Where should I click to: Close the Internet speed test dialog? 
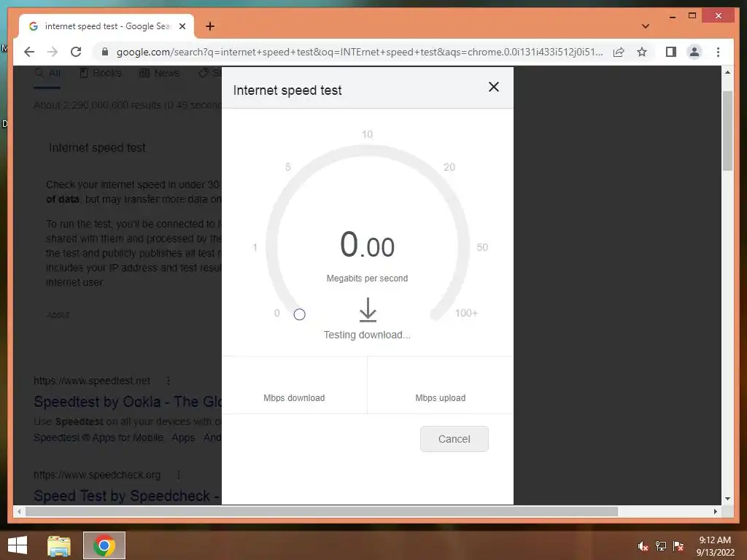tap(494, 87)
